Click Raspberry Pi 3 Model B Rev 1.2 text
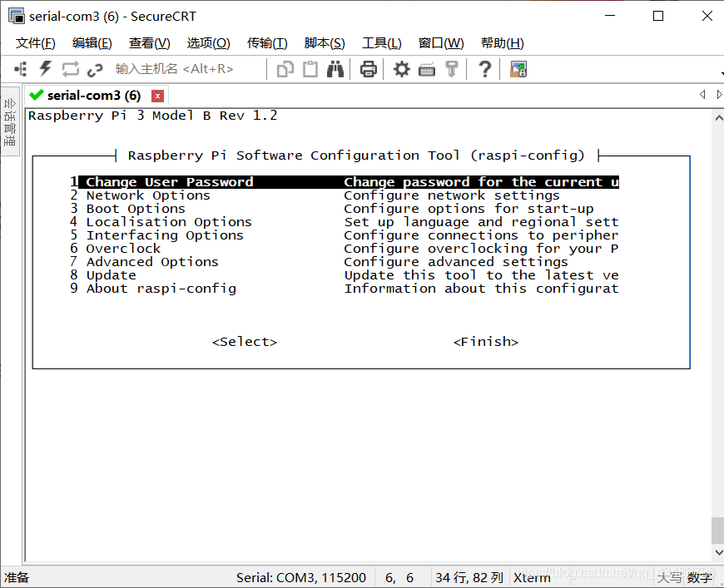The width and height of the screenshot is (724, 588). click(x=153, y=116)
